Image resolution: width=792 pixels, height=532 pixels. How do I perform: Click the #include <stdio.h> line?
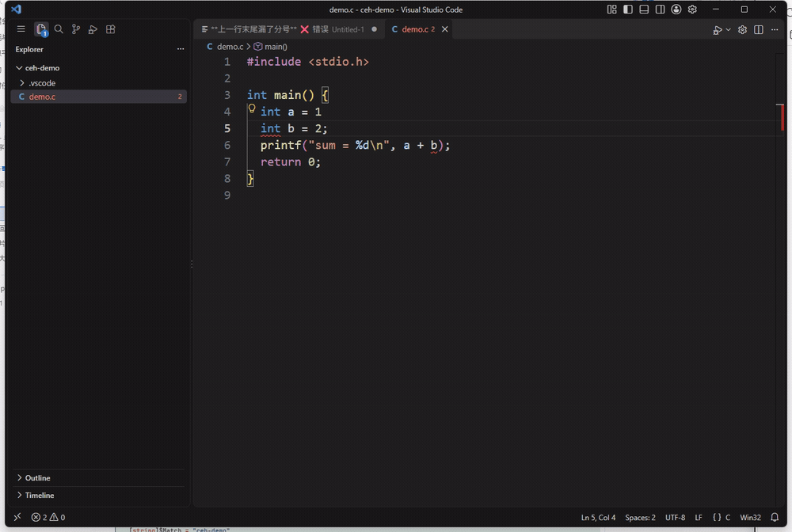308,62
